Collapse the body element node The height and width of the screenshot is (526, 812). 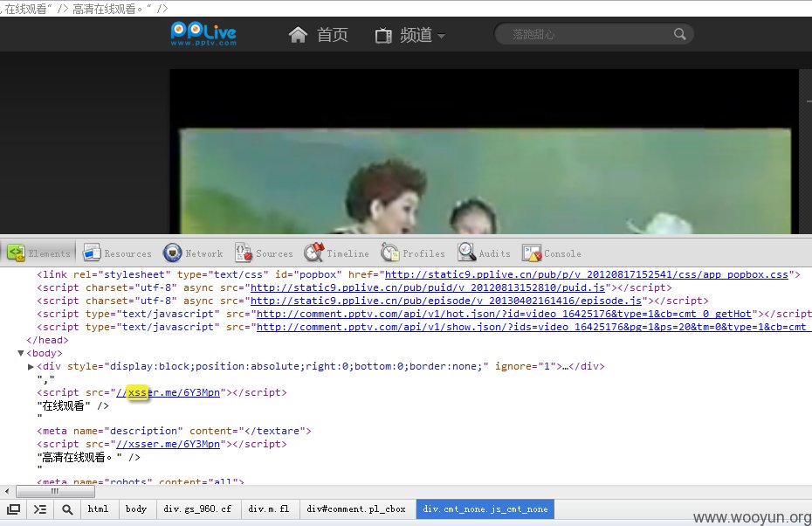[21, 353]
